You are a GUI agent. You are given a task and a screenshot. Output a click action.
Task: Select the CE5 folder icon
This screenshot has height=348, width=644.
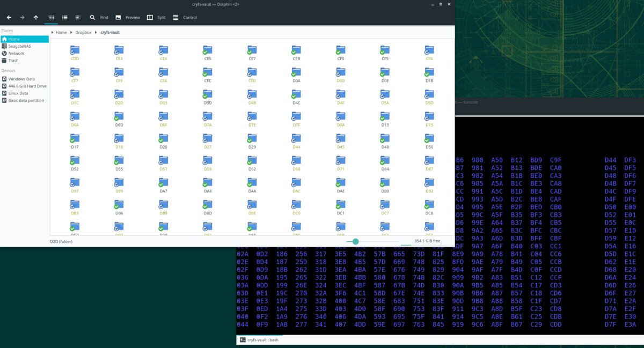tap(208, 50)
